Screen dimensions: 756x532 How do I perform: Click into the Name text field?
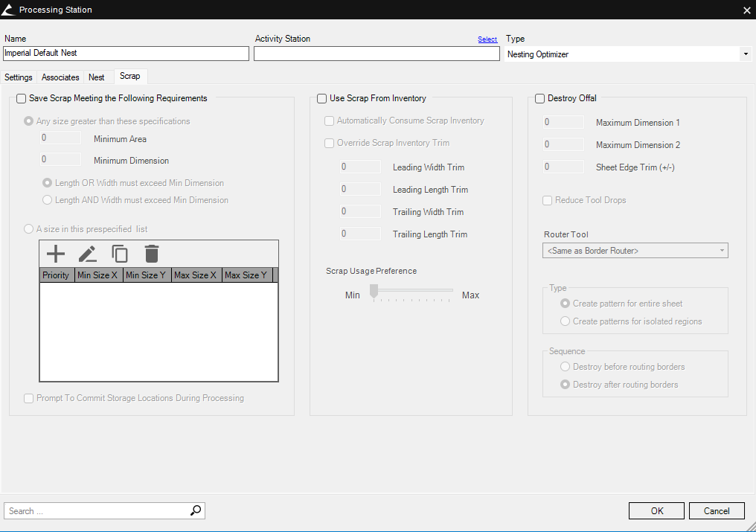pyautogui.click(x=126, y=54)
